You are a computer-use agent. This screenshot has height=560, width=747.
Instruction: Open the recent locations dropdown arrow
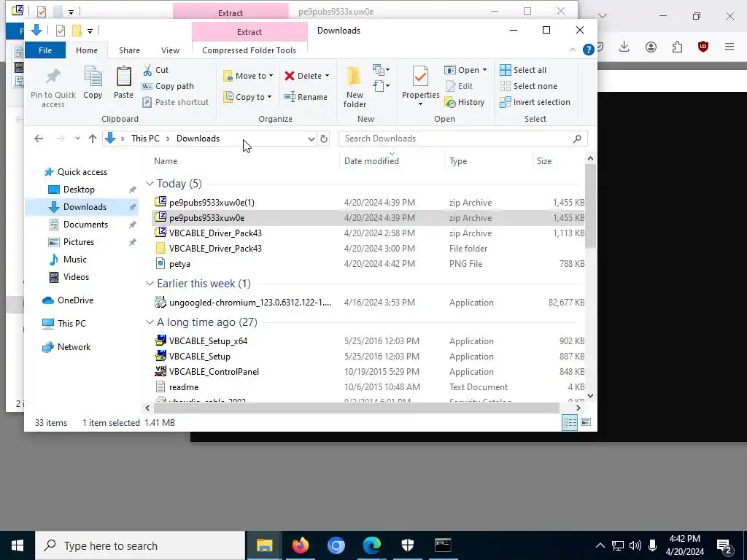coord(77,139)
